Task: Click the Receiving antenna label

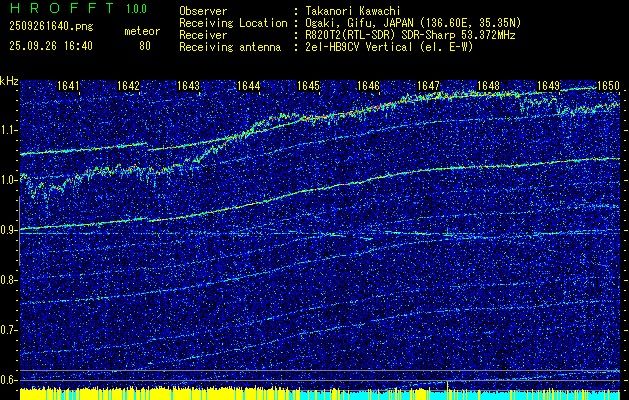Action: point(230,47)
